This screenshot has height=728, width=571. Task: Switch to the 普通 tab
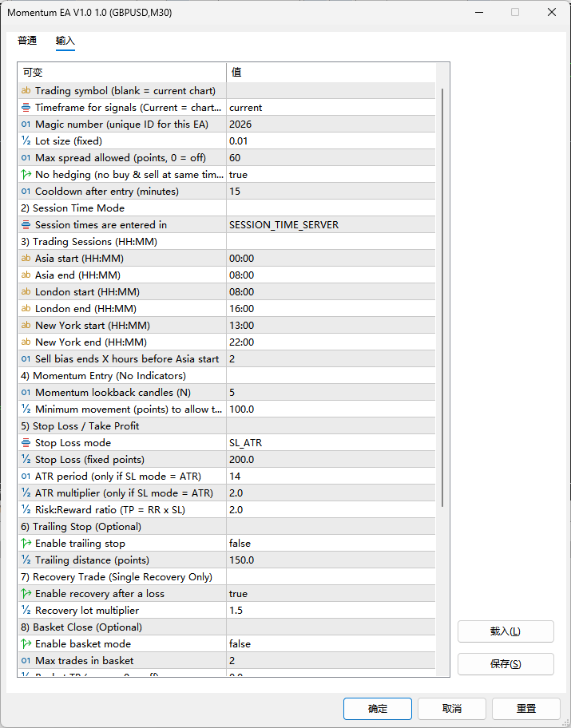click(27, 41)
